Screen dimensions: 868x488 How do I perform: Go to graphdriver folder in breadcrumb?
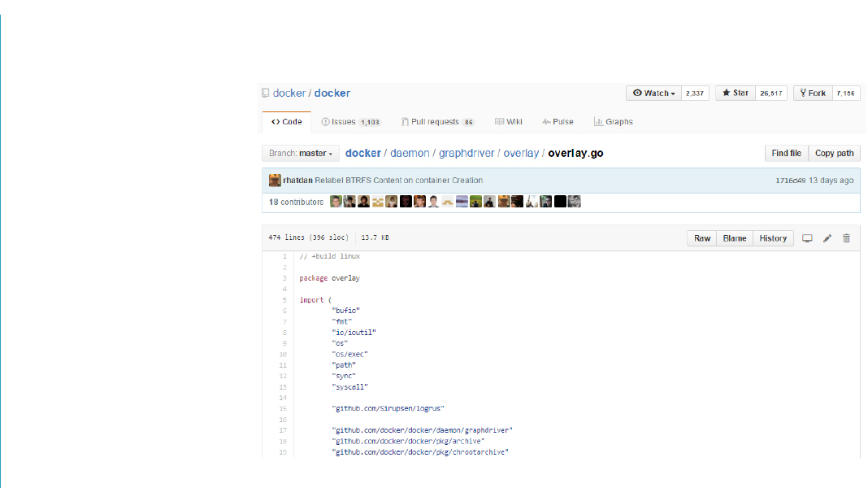467,154
